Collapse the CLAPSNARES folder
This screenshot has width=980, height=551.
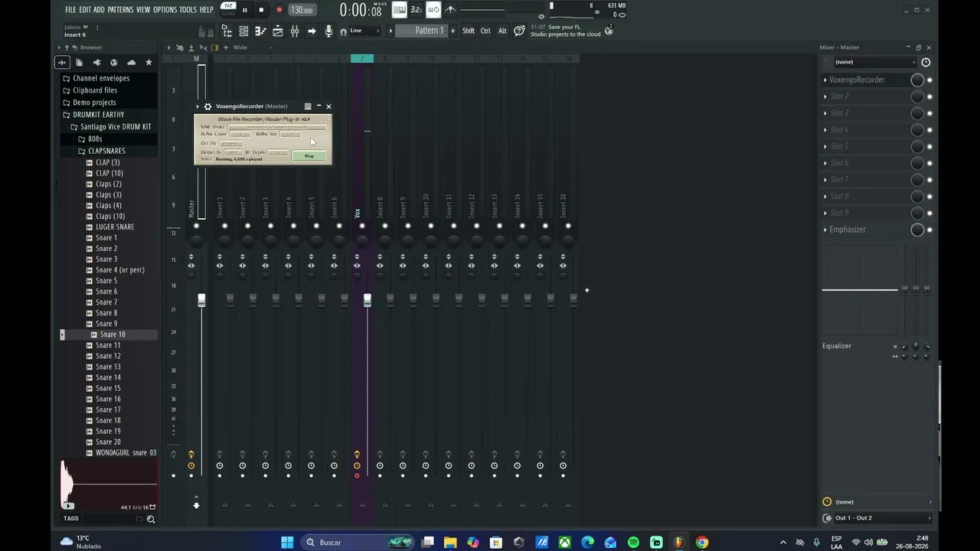[x=106, y=151]
